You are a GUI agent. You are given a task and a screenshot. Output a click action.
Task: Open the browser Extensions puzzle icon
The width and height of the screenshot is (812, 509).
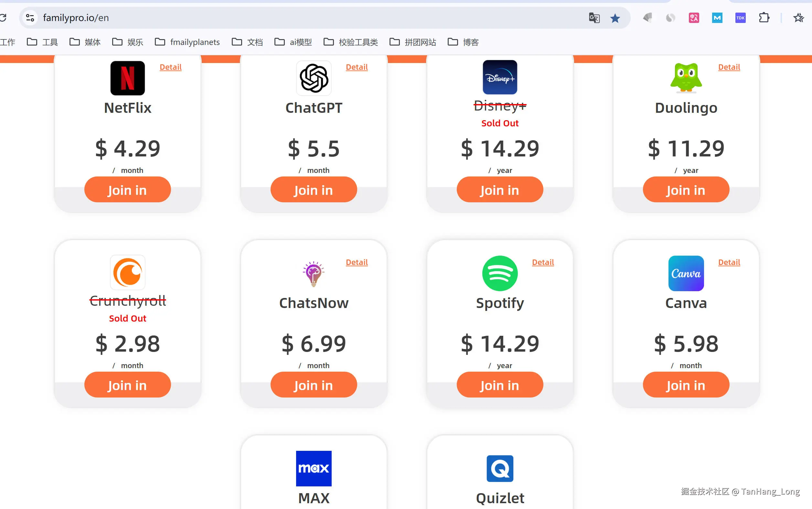tap(764, 18)
